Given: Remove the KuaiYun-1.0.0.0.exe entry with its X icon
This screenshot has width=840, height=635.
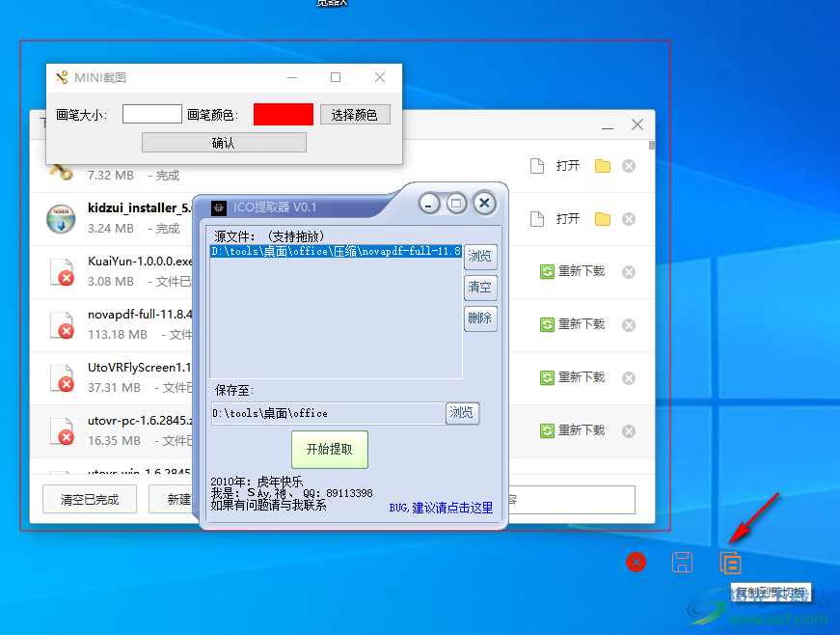Looking at the screenshot, I should point(629,272).
